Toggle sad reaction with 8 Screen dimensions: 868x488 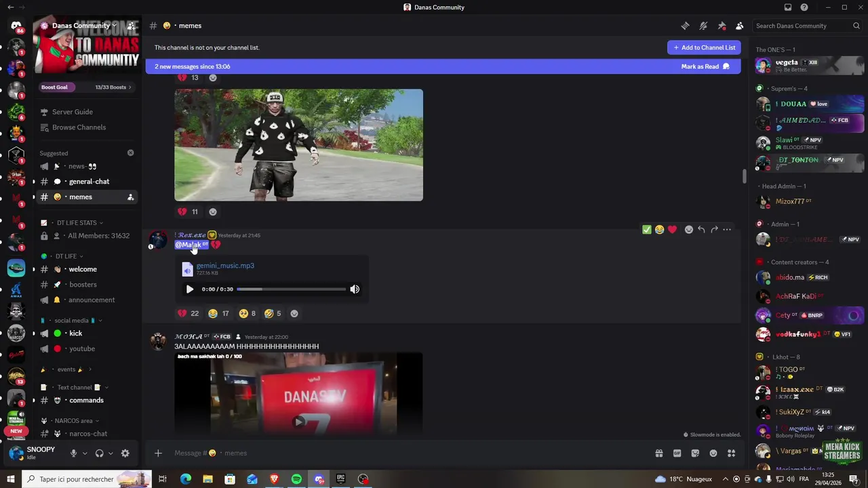pos(248,314)
